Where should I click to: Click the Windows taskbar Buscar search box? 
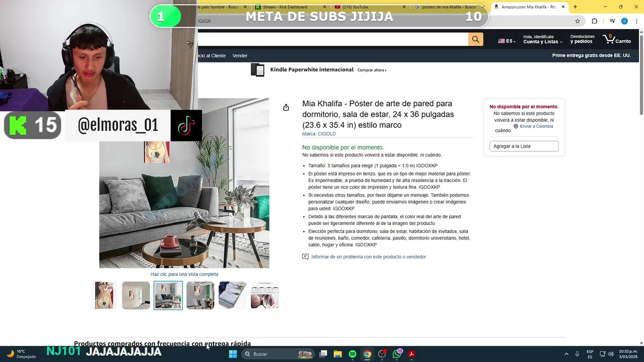coord(277,354)
